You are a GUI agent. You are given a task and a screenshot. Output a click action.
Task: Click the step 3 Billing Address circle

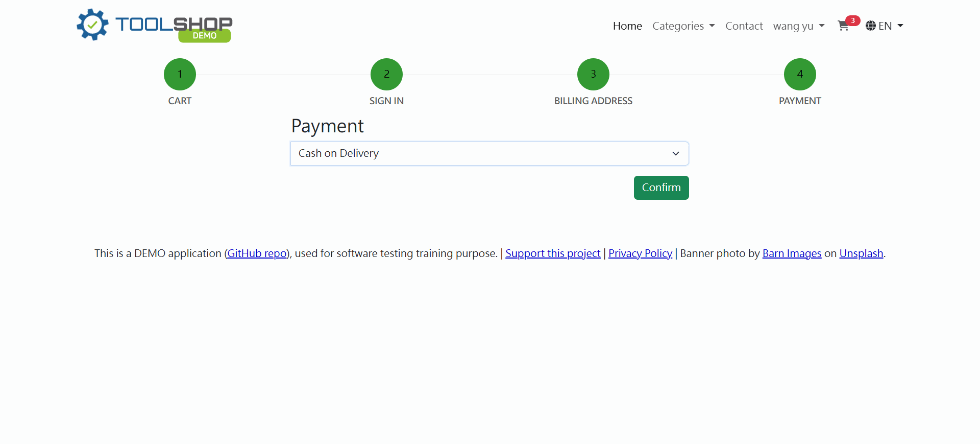593,75
